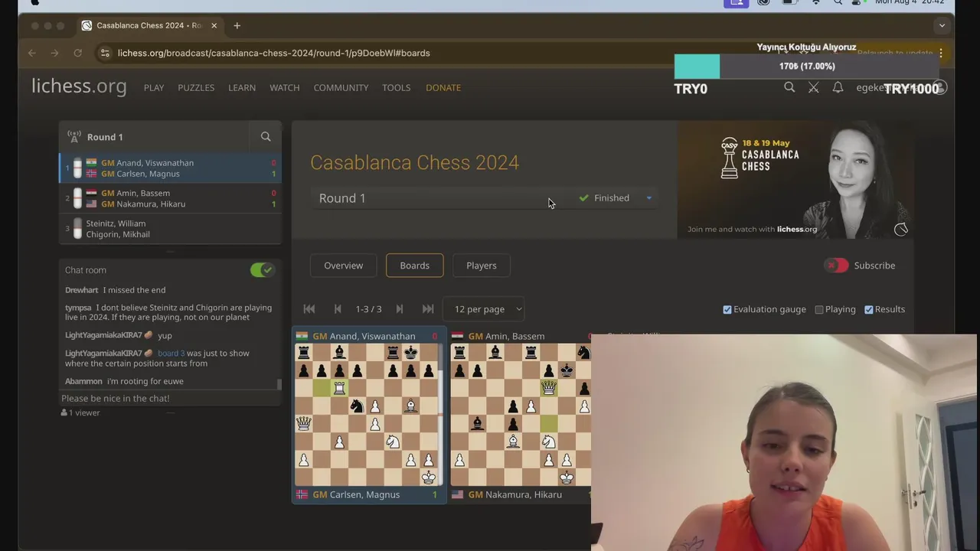Click the address bar URL
980x551 pixels.
pos(274,53)
